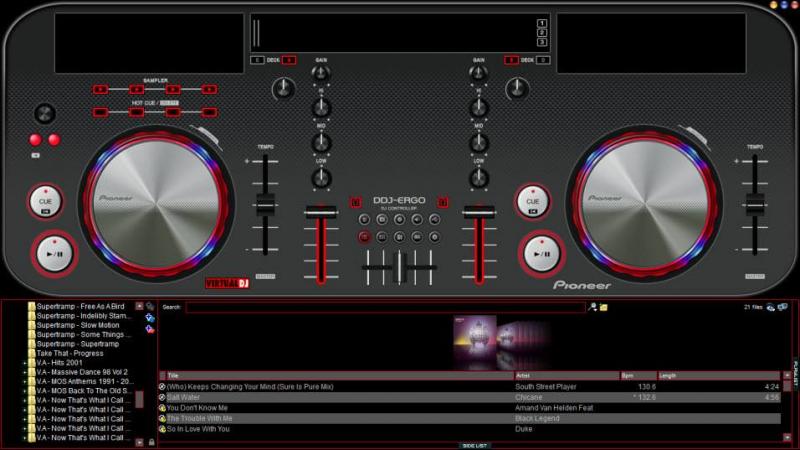Open the SIDE LIST tab at bottom
This screenshot has width=800, height=450.
(474, 446)
